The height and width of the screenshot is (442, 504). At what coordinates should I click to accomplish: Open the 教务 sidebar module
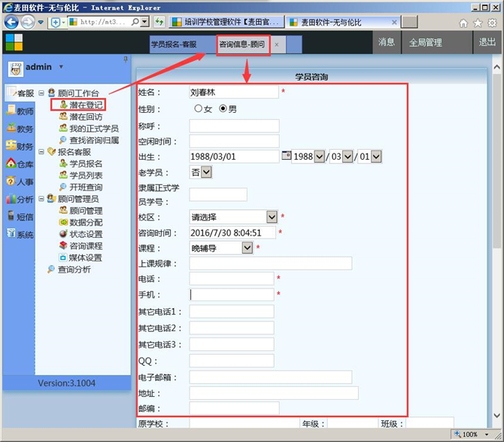coord(20,129)
